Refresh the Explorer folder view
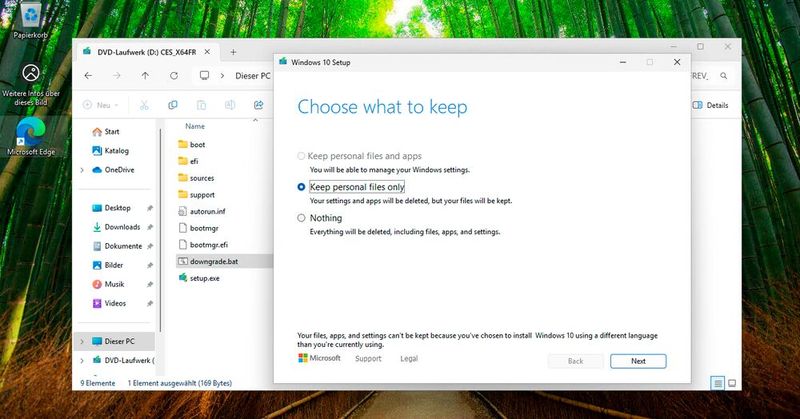800x419 pixels. click(174, 76)
